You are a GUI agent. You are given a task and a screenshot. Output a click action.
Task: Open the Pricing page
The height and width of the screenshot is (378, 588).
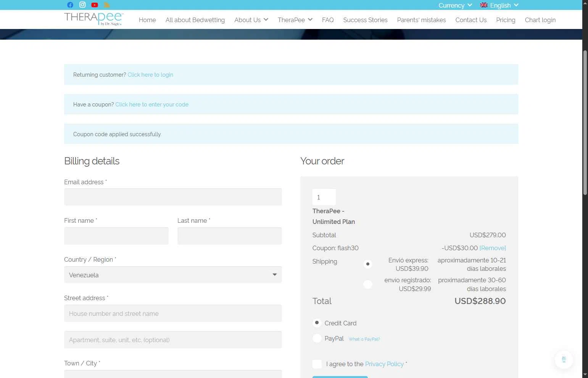point(506,20)
